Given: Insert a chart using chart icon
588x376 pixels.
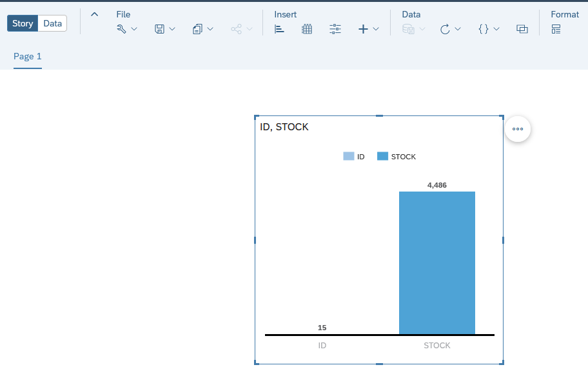Looking at the screenshot, I should click(279, 29).
